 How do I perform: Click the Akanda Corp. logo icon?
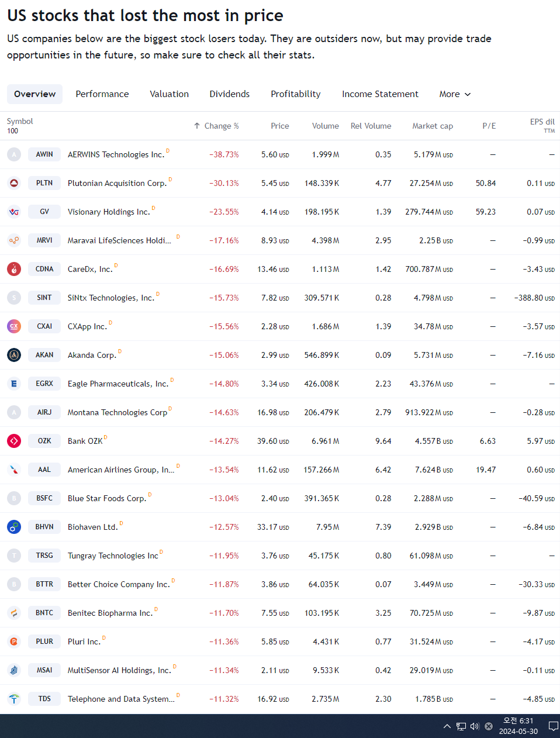(x=14, y=355)
